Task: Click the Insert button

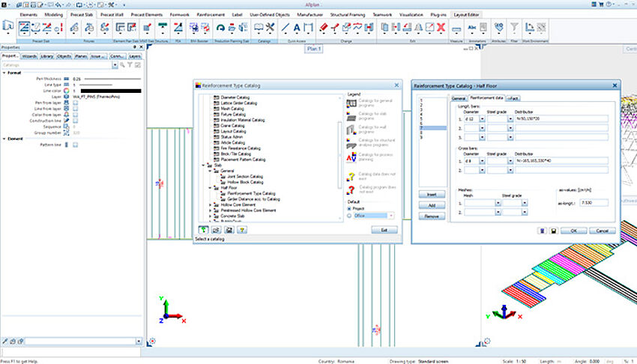Action: 432,194
